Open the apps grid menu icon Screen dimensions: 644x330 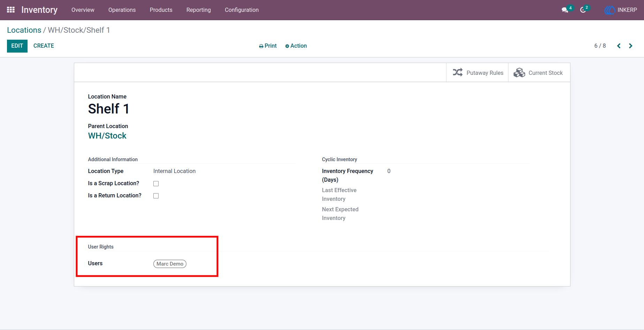click(x=11, y=10)
